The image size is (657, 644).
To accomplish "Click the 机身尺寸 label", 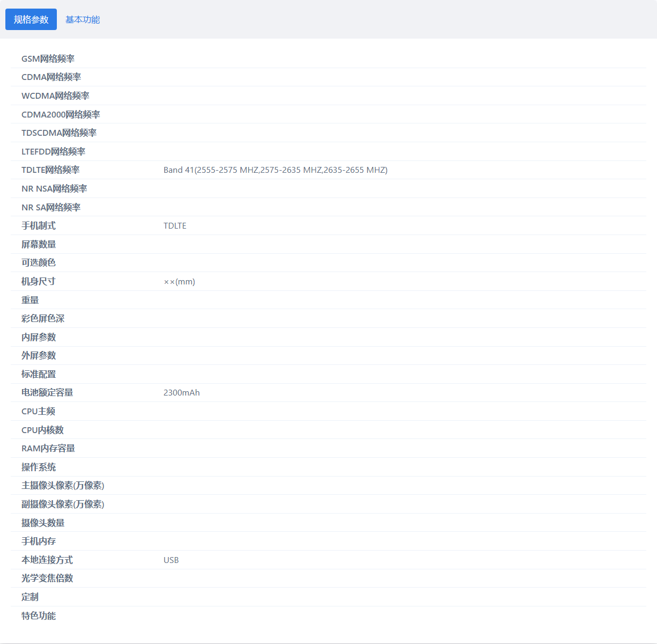I will [39, 281].
